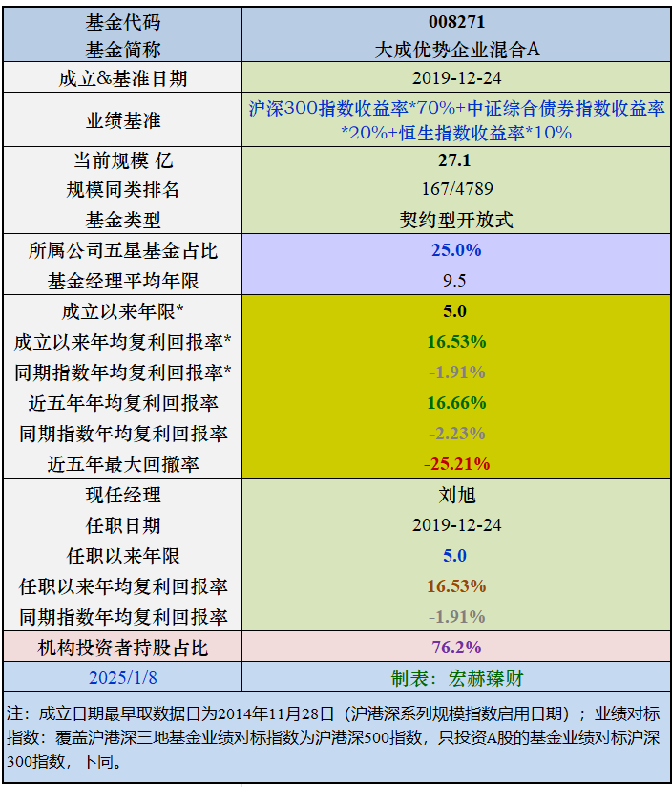Viewport: 672px width, 787px height.
Task: Click the 同期指数年均复利回报率* label with asterisk
Action: pos(123,372)
